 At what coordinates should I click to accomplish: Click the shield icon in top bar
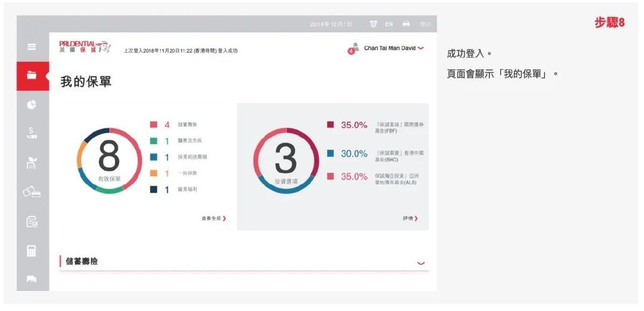(x=374, y=25)
